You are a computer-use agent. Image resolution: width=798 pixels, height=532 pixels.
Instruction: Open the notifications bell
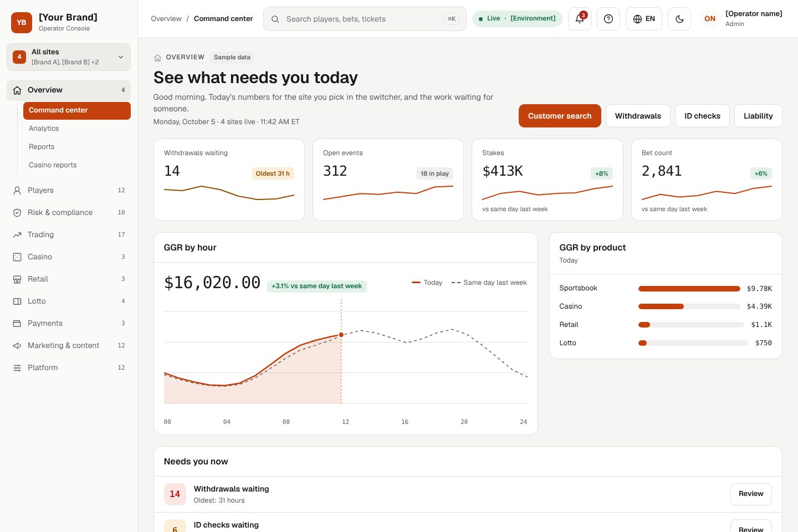point(580,19)
